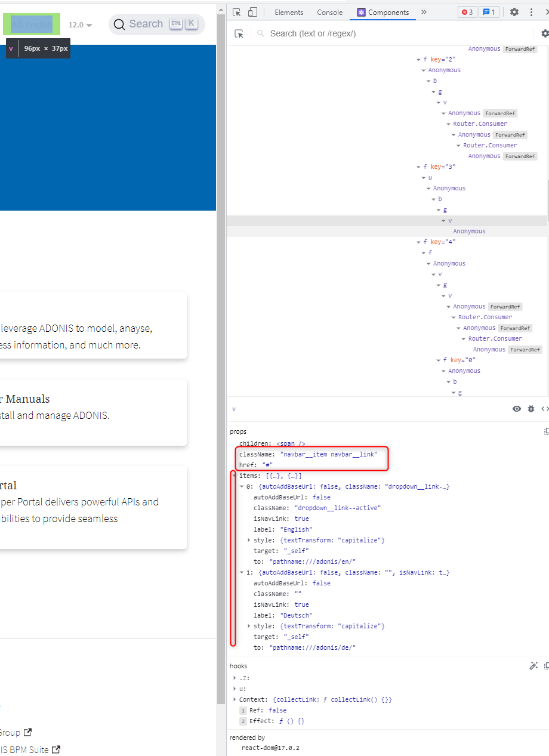This screenshot has height=756, width=549.
Task: Click the red errors count badge
Action: coord(467,12)
